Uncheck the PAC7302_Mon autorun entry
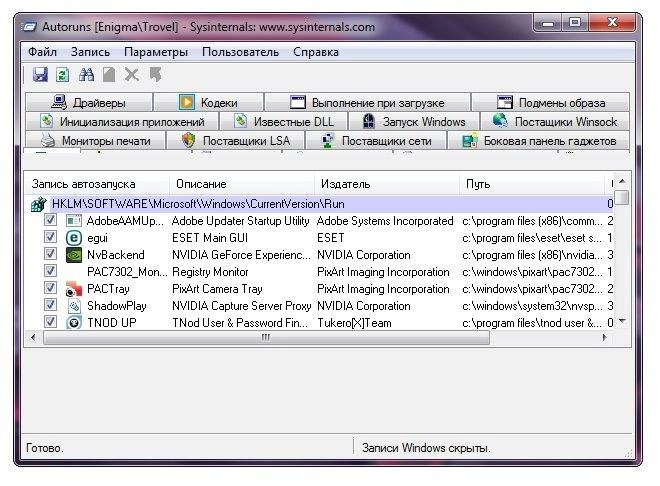The width and height of the screenshot is (660, 486). coord(51,271)
